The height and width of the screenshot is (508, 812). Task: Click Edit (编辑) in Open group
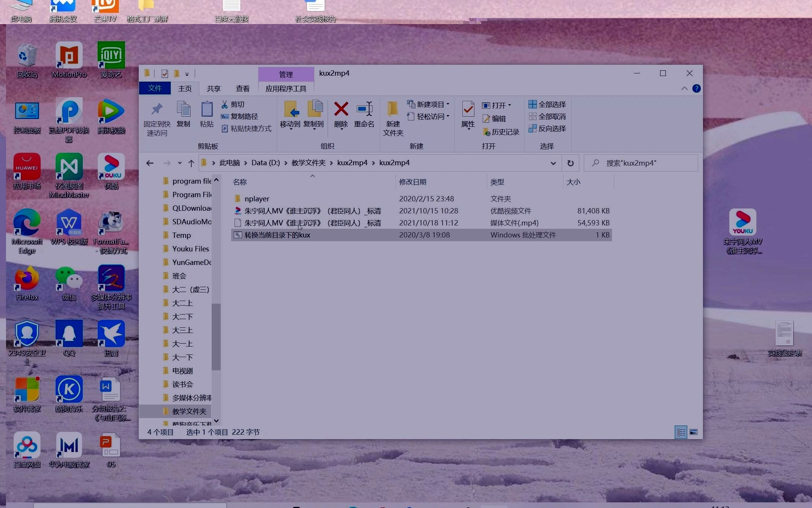(494, 119)
